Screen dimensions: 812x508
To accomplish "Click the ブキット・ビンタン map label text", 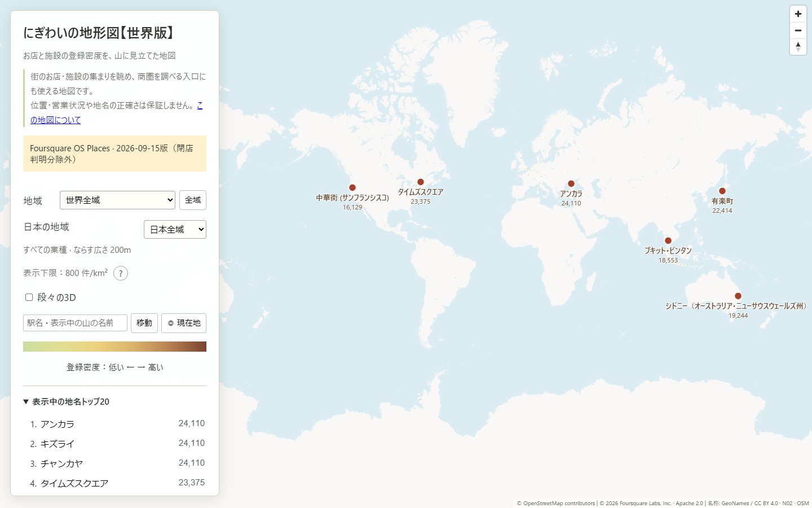I will click(668, 251).
